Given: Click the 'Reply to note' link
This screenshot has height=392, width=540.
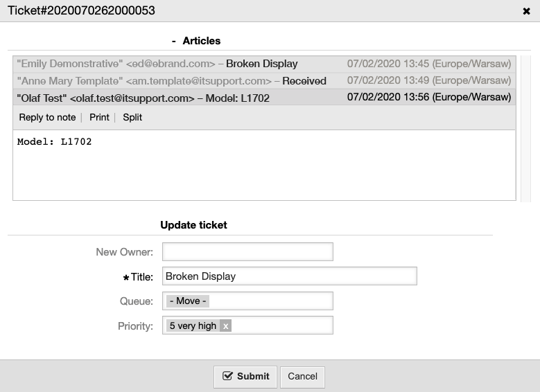Looking at the screenshot, I should tap(47, 117).
